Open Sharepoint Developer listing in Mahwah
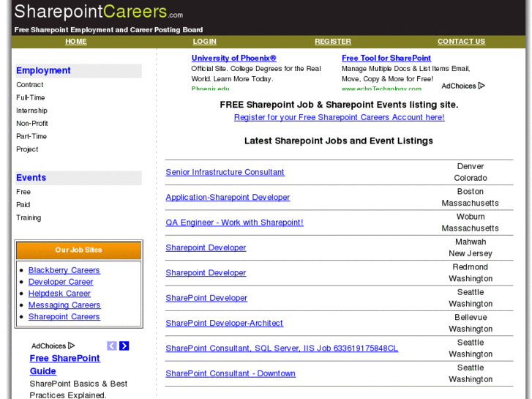This screenshot has height=399, width=532. coord(206,247)
